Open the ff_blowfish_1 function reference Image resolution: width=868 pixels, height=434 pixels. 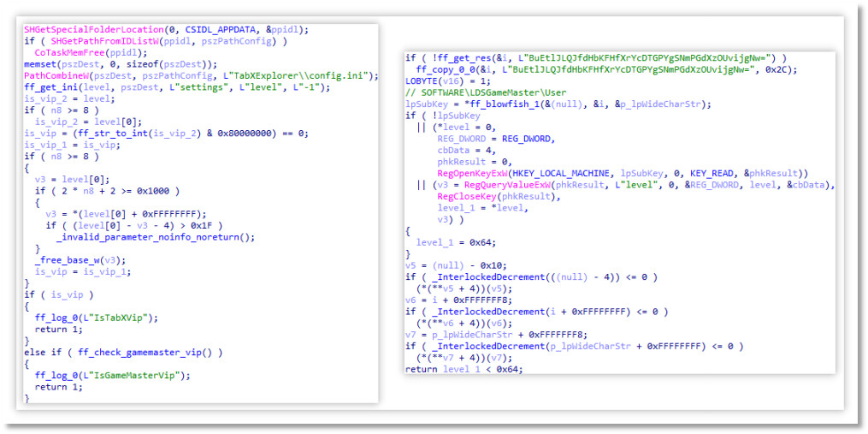[512, 104]
